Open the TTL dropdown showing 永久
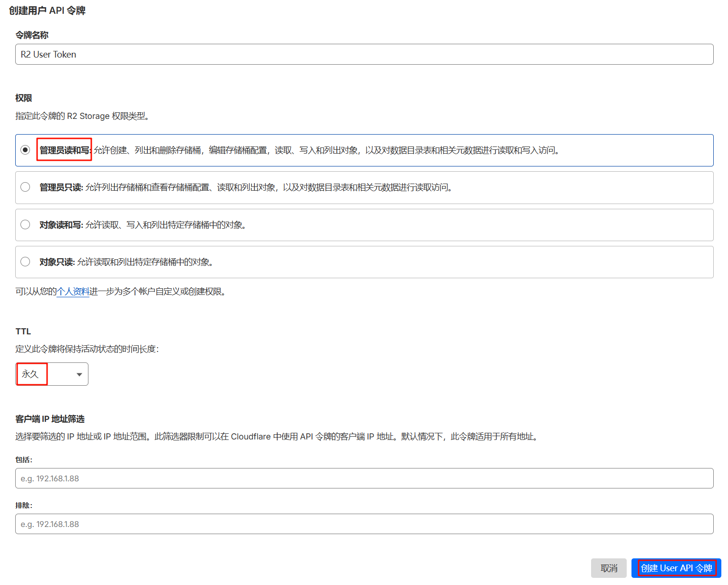The width and height of the screenshot is (728, 585). (51, 374)
